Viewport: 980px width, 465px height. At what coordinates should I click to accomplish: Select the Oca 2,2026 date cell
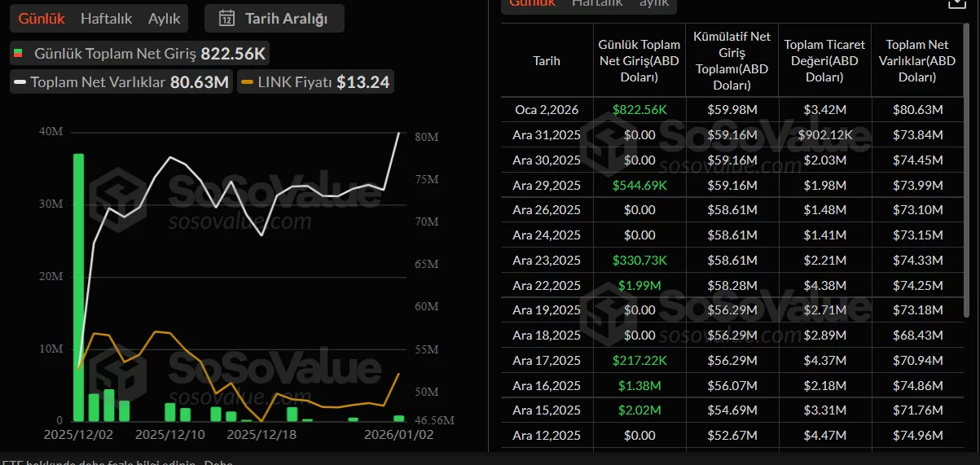coord(547,110)
